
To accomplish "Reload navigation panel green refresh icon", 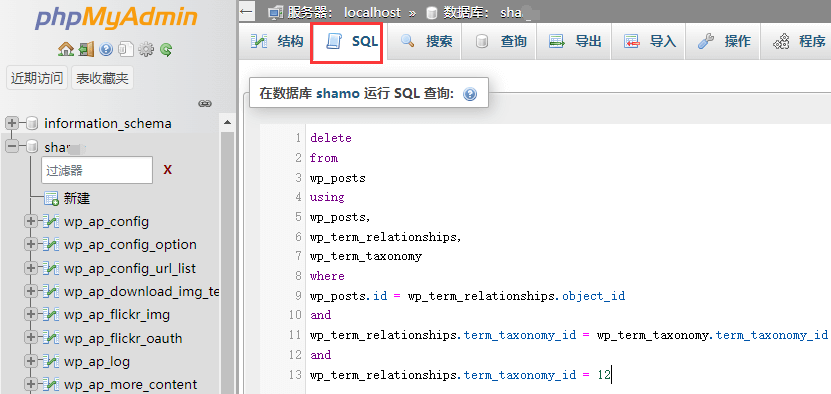I will click(x=166, y=49).
